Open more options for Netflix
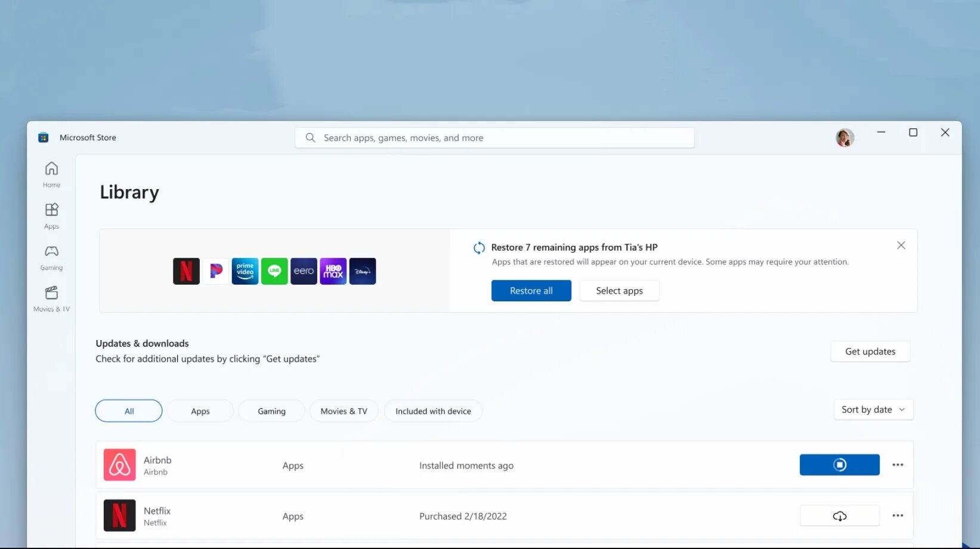This screenshot has width=980, height=549. 898,516
